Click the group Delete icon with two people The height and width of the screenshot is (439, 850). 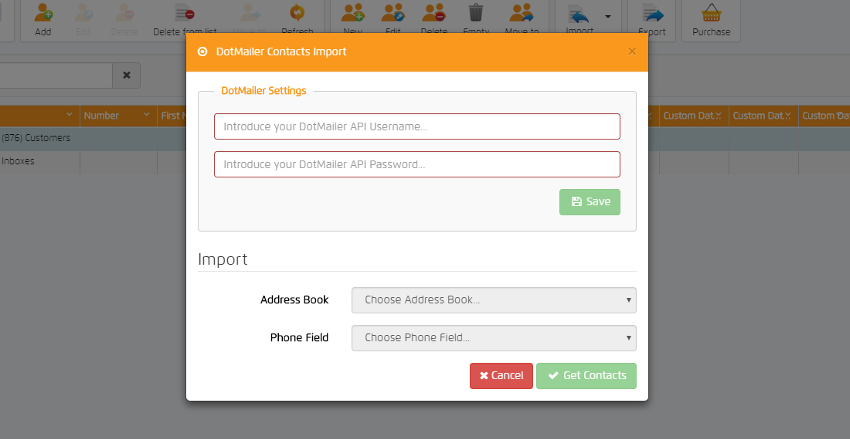point(434,12)
